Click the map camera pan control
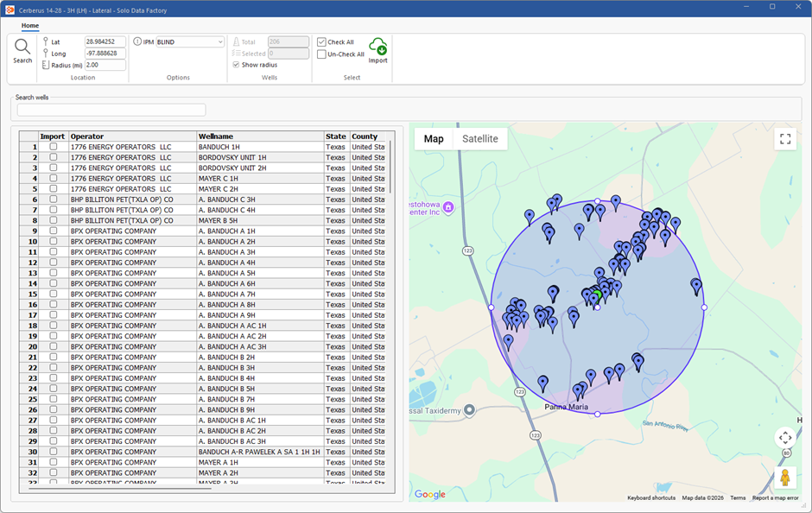 click(784, 438)
